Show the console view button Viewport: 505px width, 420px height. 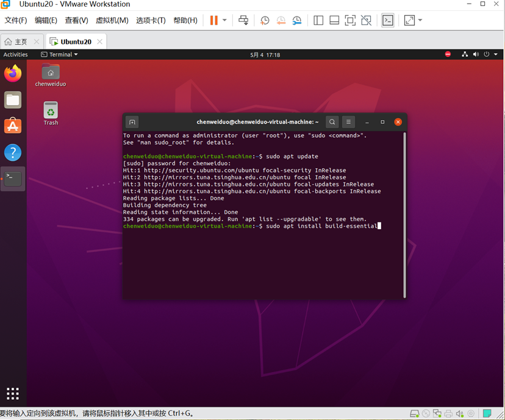point(388,21)
